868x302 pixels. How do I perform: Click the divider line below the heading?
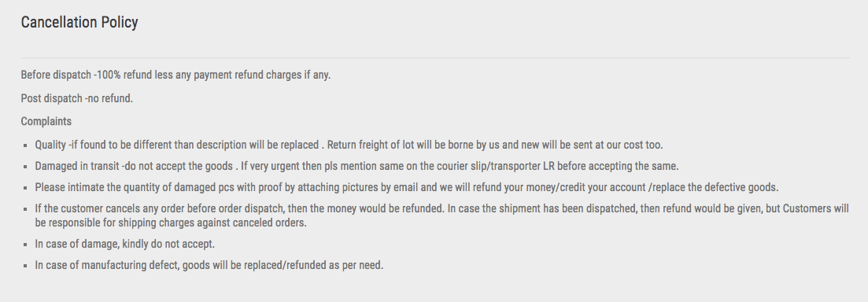(435, 57)
